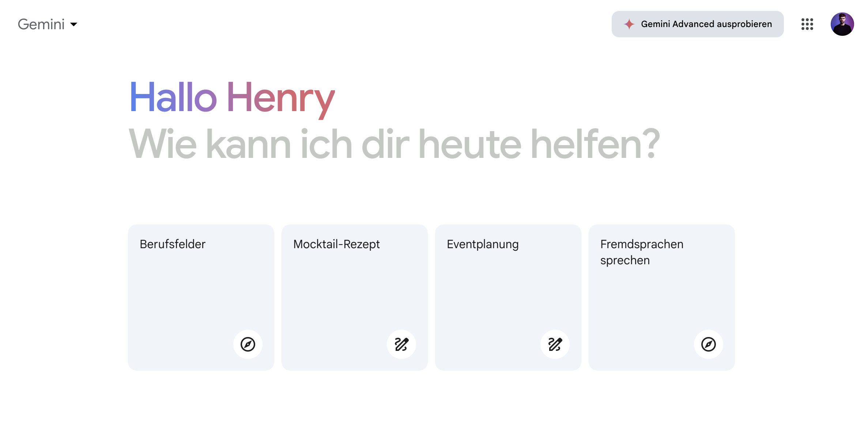Pick the Eventplanung suggestion title
Image resolution: width=868 pixels, height=443 pixels.
(x=483, y=244)
